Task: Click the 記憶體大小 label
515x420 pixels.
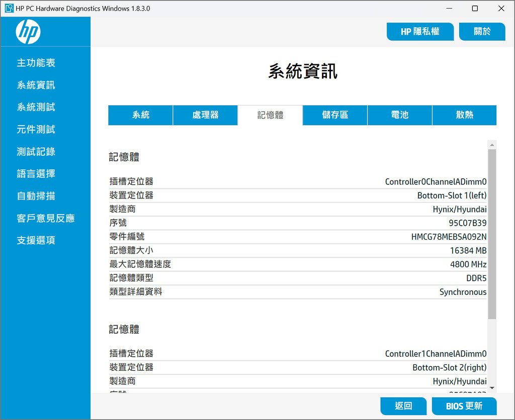Action: 131,250
